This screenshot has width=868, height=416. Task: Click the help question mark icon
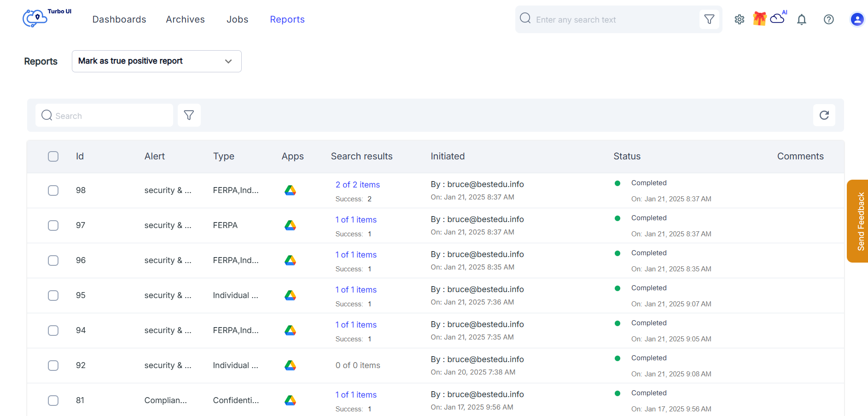point(829,19)
